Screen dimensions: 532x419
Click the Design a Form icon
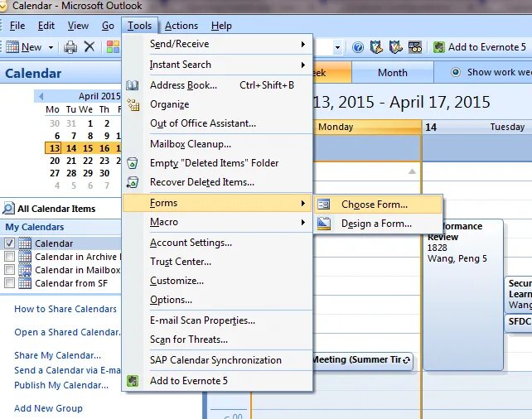pos(324,224)
